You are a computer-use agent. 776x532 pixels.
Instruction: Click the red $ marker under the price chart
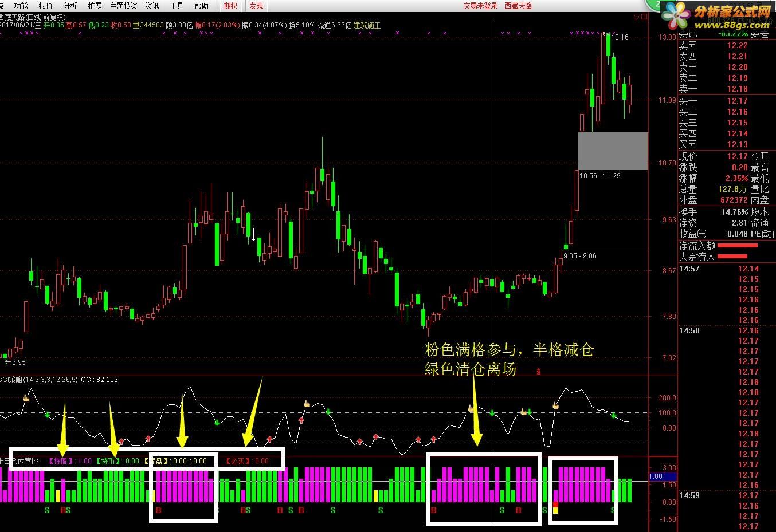coord(538,371)
